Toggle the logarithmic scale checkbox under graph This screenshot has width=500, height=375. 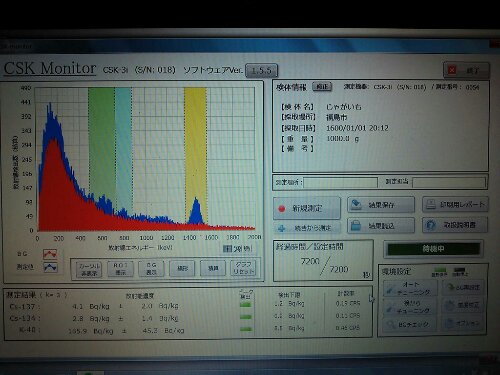[x=227, y=249]
